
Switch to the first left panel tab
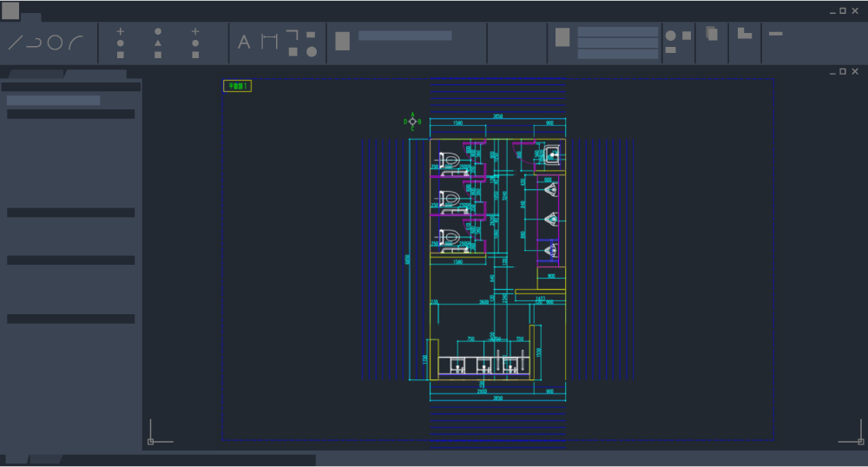pyautogui.click(x=36, y=75)
